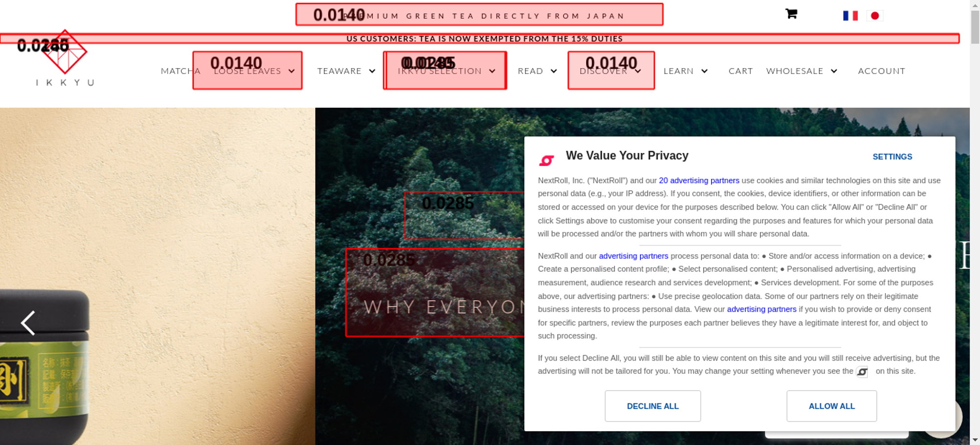Open privacy Settings link
Image resolution: width=980 pixels, height=445 pixels.
892,157
